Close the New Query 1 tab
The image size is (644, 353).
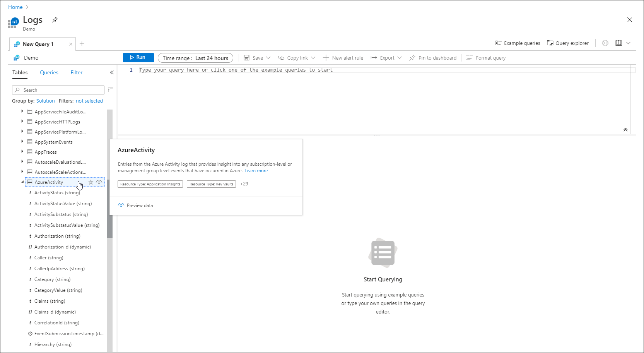coord(71,44)
